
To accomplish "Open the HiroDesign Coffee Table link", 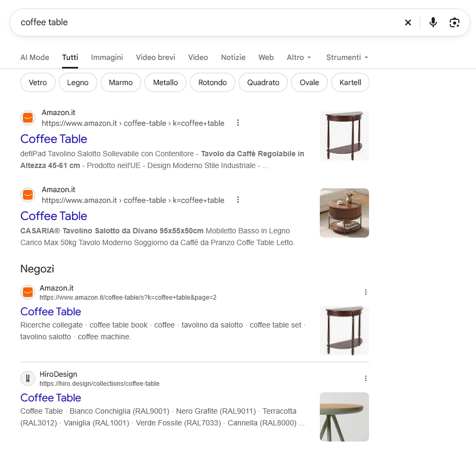I will pyautogui.click(x=51, y=398).
